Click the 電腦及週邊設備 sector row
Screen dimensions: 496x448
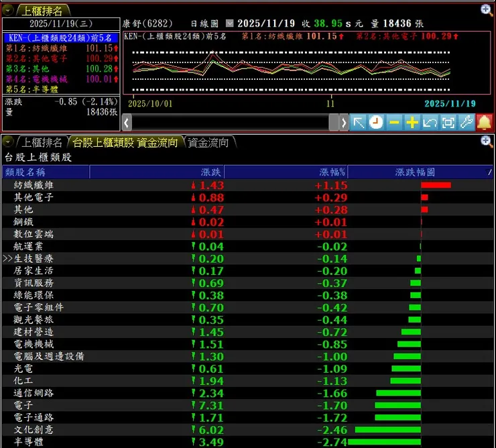(247, 357)
